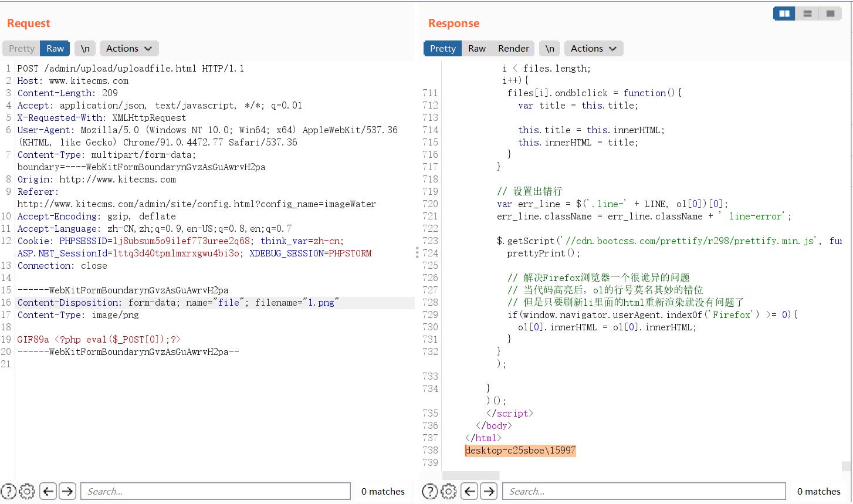The width and height of the screenshot is (853, 504).
Task: Go to previous match in Request panel
Action: pyautogui.click(x=48, y=491)
